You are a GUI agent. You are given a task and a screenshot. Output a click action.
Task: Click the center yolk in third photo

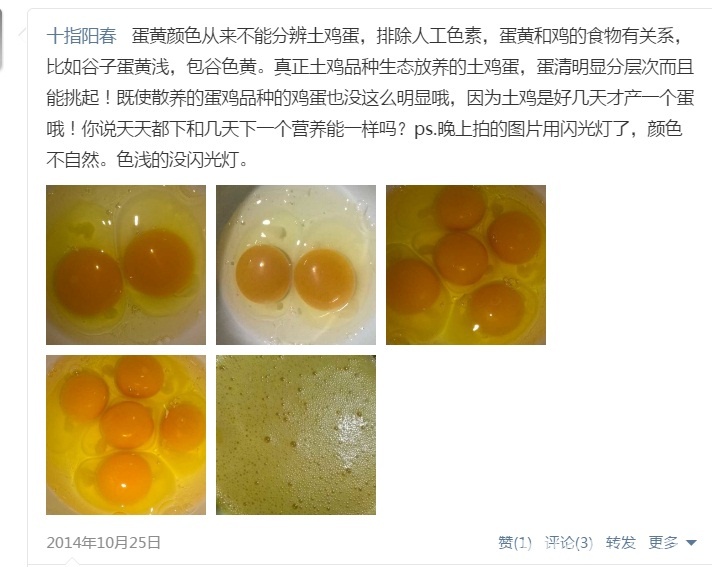461,259
